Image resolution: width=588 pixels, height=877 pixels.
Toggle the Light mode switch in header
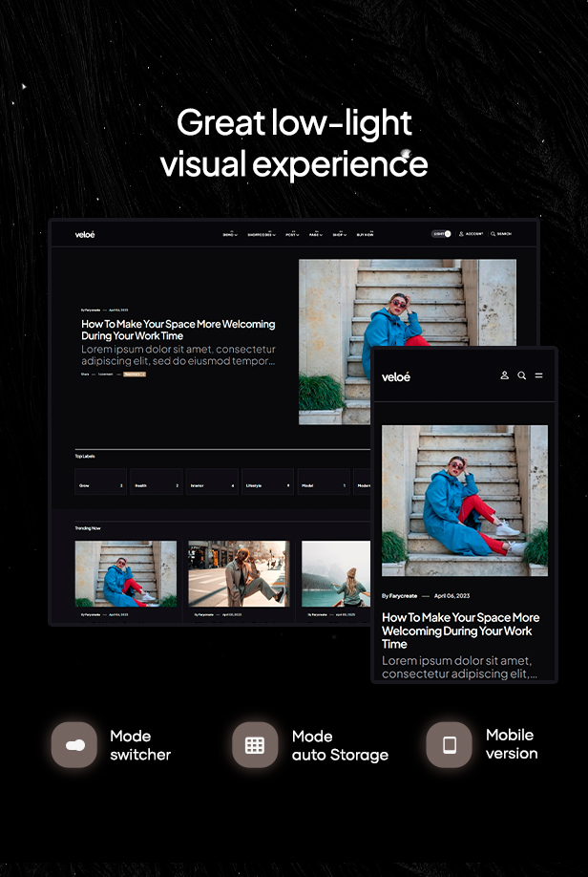pos(441,233)
